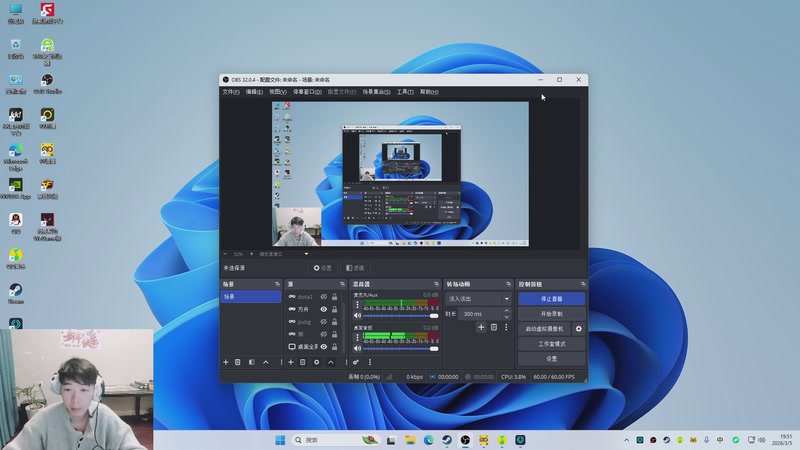Add a transition with the plus icon
Viewport: 800px width, 450px height.
(481, 327)
